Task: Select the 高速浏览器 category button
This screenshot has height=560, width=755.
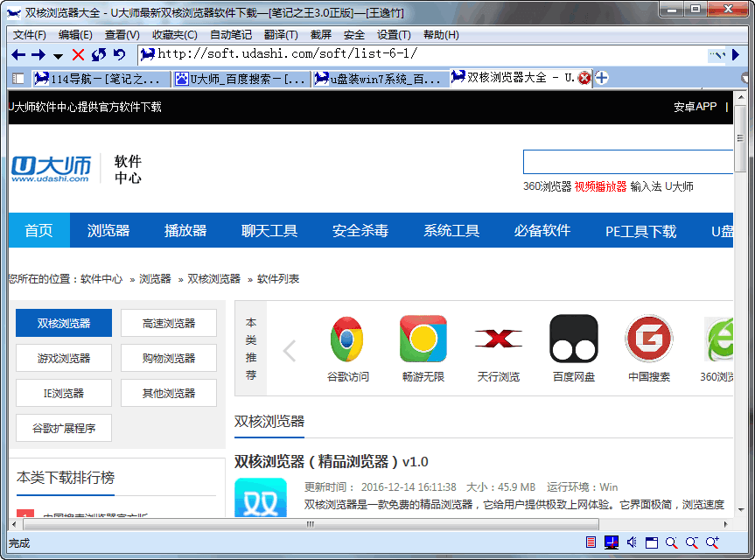Action: click(x=169, y=323)
